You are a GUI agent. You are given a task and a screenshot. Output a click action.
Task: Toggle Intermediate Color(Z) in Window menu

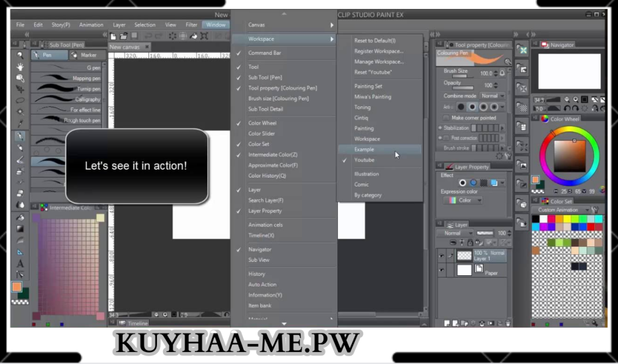[x=284, y=155]
